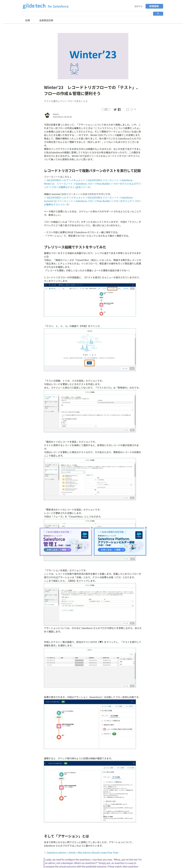The height and width of the screenshot is (868, 186).
Task: Click the post date 2023/08/15 16:59:36
Action: click(62, 117)
